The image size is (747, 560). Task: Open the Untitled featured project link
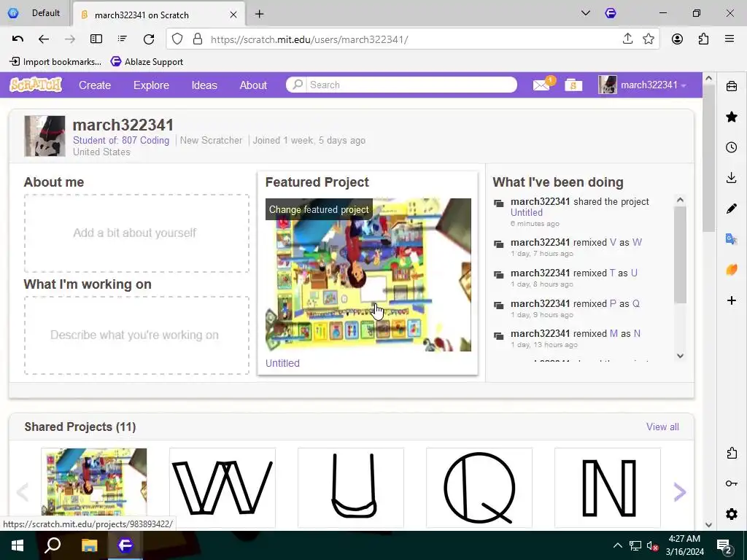coord(282,363)
